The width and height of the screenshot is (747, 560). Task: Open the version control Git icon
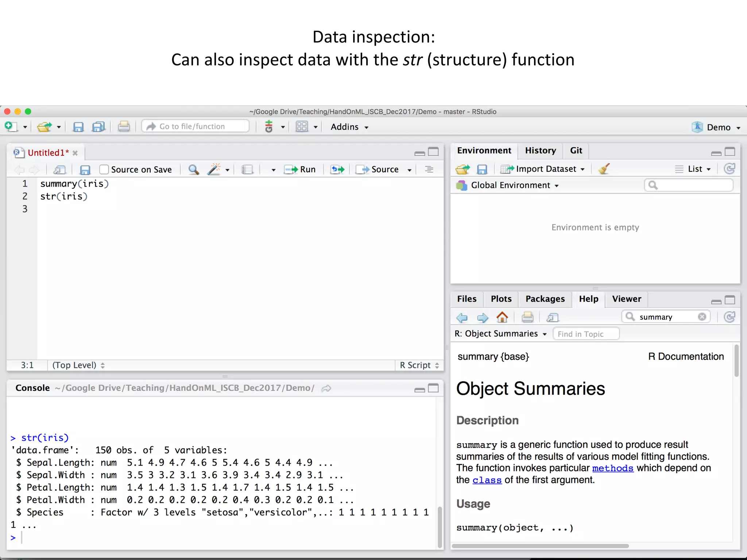(x=269, y=127)
